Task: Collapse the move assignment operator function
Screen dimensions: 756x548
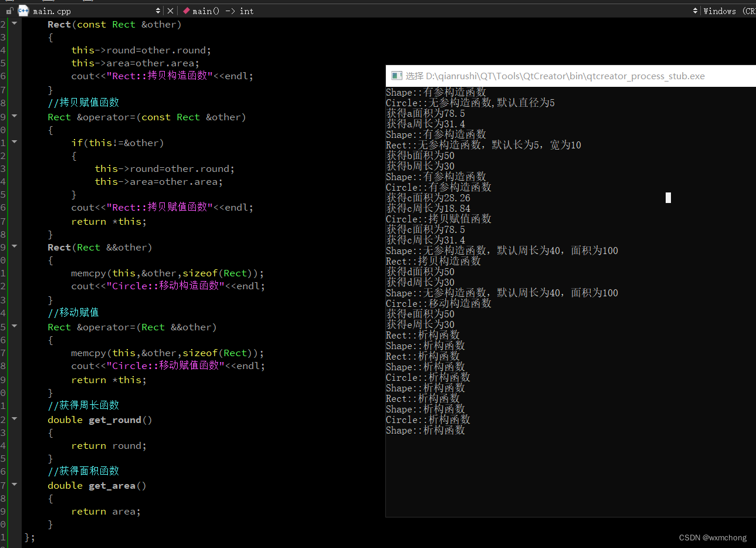Action: coord(14,326)
